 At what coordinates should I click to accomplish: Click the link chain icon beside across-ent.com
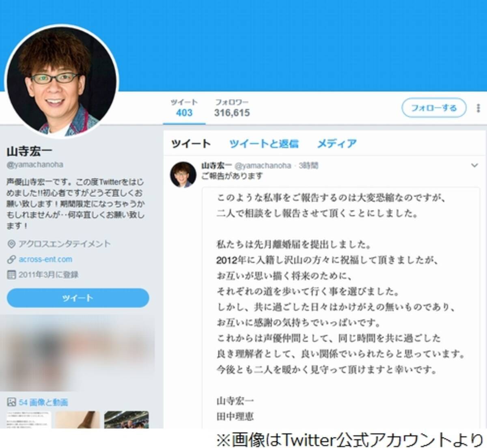coord(11,259)
